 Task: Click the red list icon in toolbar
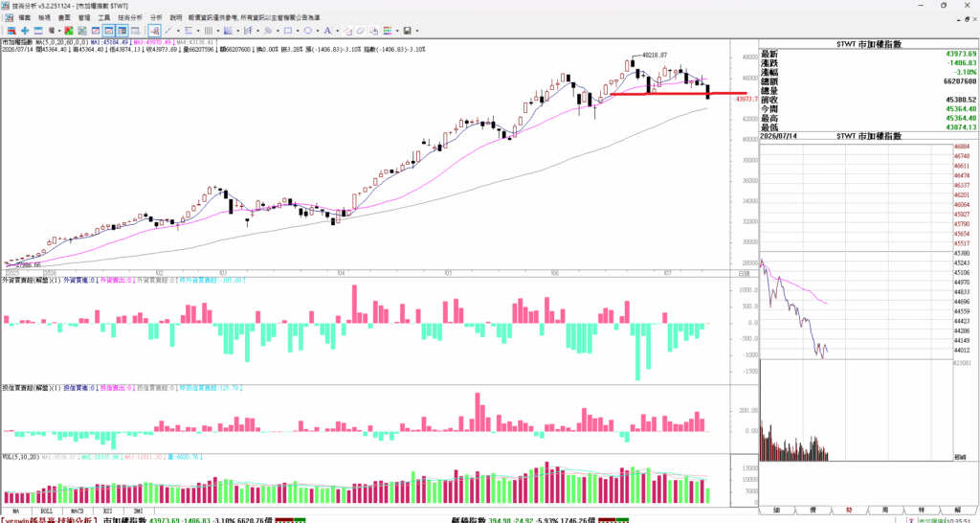tap(11, 30)
